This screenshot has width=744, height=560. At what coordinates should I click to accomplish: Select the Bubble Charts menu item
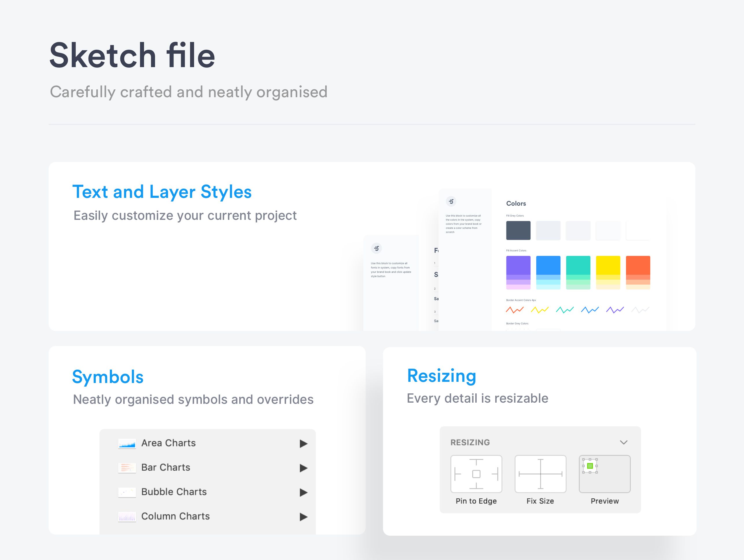(174, 492)
